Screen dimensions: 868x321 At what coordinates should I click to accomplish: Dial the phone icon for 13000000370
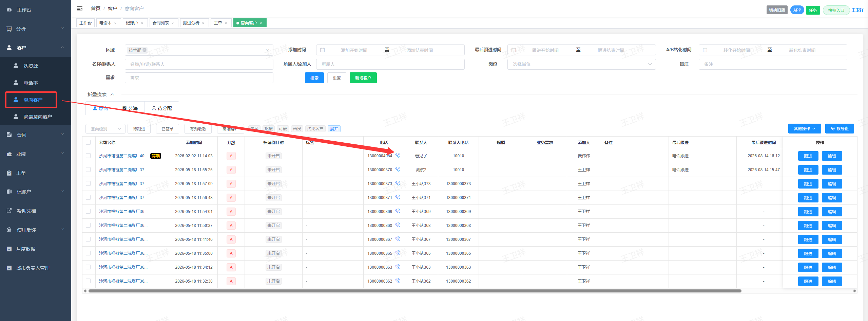click(398, 169)
